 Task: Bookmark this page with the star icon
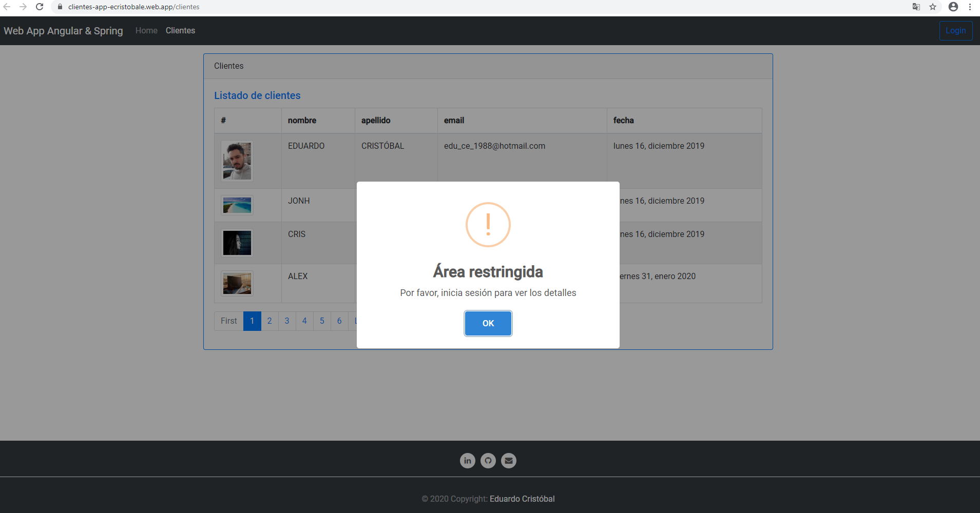[x=933, y=7]
